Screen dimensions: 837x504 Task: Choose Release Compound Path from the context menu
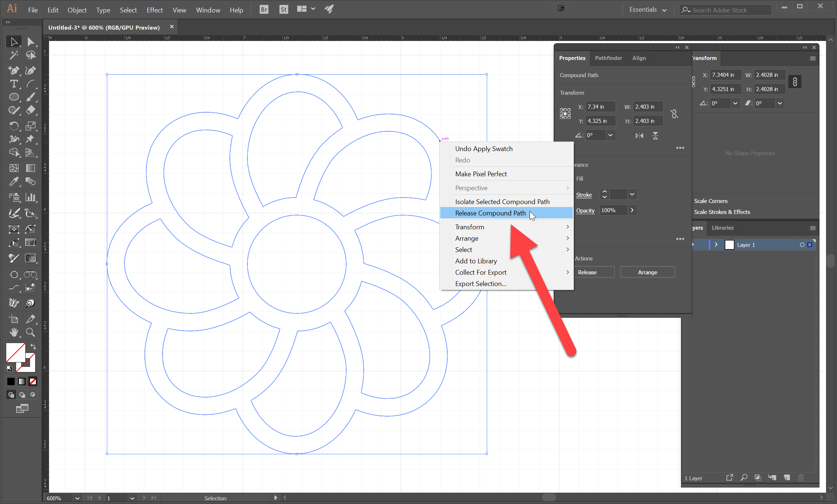tap(490, 213)
